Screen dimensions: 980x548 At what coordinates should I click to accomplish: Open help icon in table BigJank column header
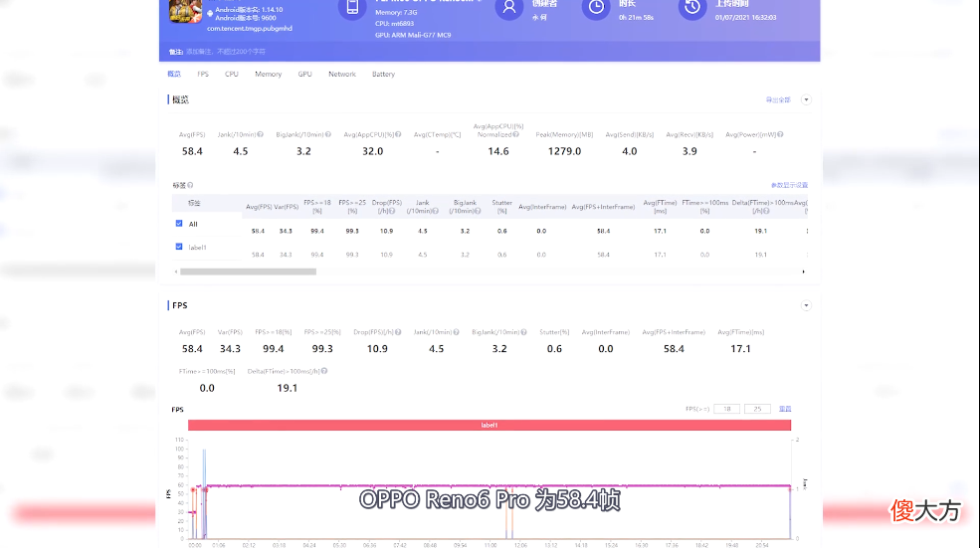(478, 211)
